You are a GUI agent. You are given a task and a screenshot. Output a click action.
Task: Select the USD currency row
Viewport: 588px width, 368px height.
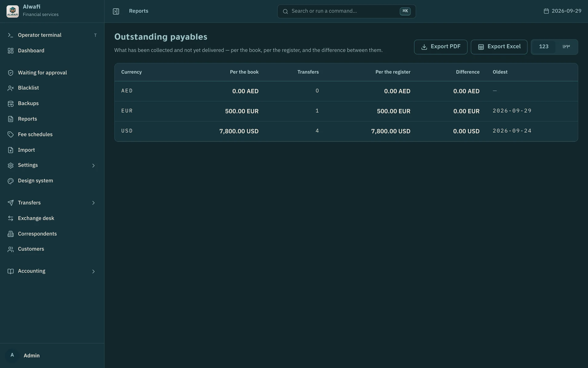pos(346,131)
